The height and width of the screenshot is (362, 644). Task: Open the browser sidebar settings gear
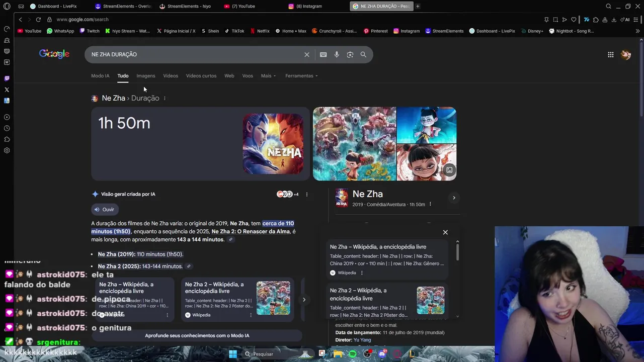pos(7,150)
